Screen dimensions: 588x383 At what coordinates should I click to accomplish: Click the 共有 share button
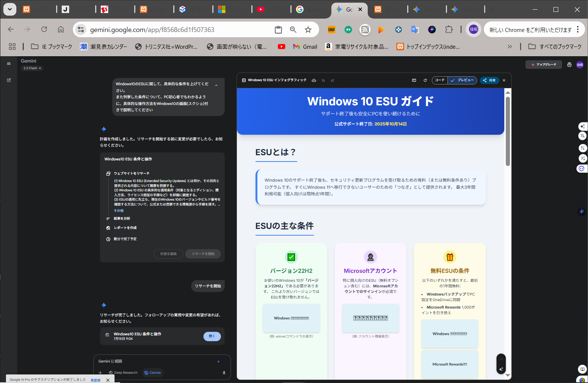click(489, 80)
